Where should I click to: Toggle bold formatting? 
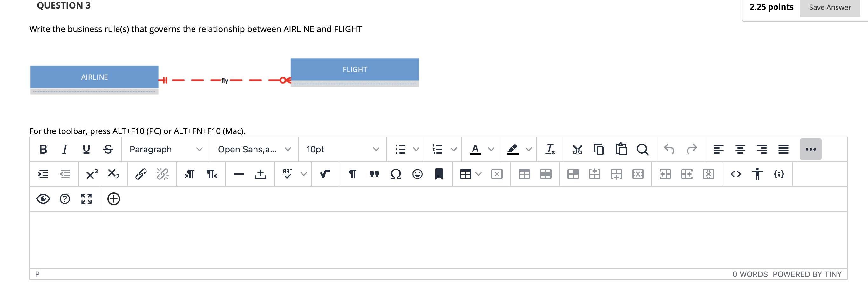pyautogui.click(x=43, y=149)
